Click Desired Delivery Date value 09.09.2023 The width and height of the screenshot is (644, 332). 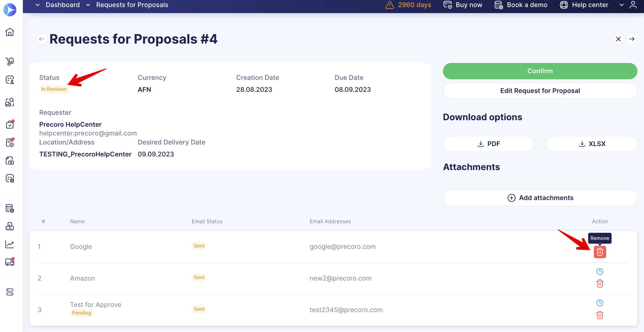click(x=156, y=154)
